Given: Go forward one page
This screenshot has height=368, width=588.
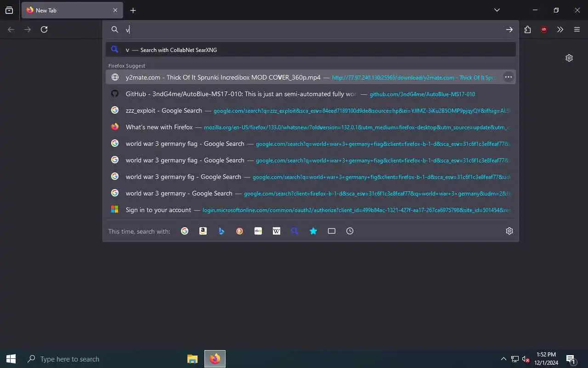Looking at the screenshot, I should tap(28, 29).
